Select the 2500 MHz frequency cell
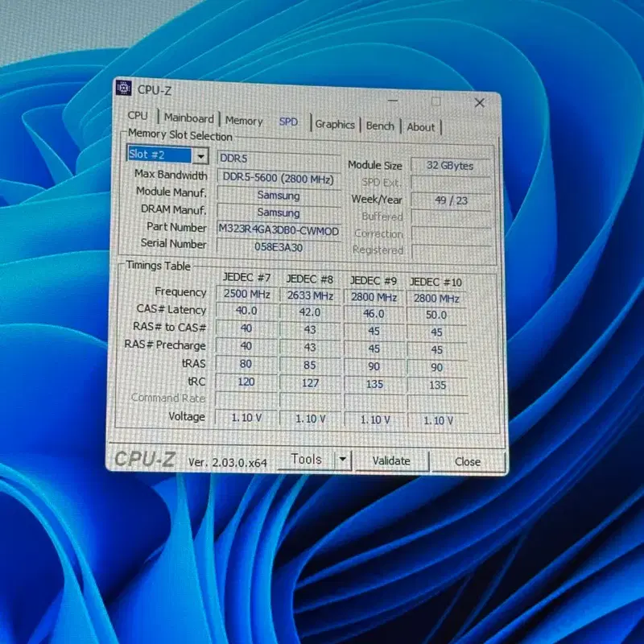Screen dimensions: 644x644 coord(246,294)
